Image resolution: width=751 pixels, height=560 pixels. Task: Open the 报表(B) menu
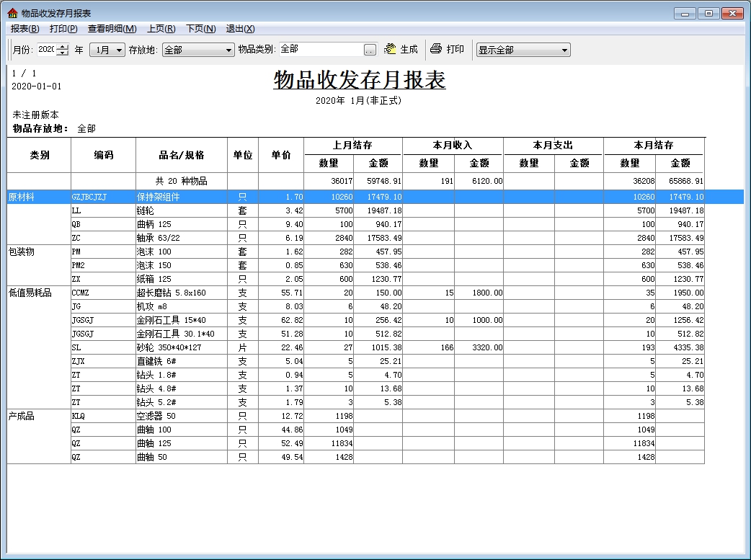[25, 29]
